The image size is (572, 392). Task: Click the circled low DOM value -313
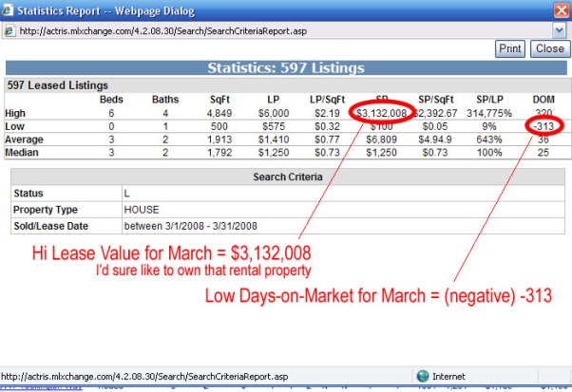[x=543, y=125]
